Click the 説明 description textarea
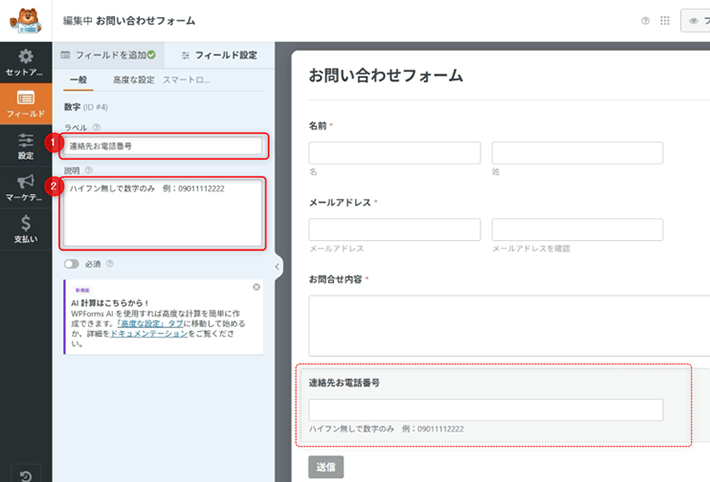 click(163, 213)
